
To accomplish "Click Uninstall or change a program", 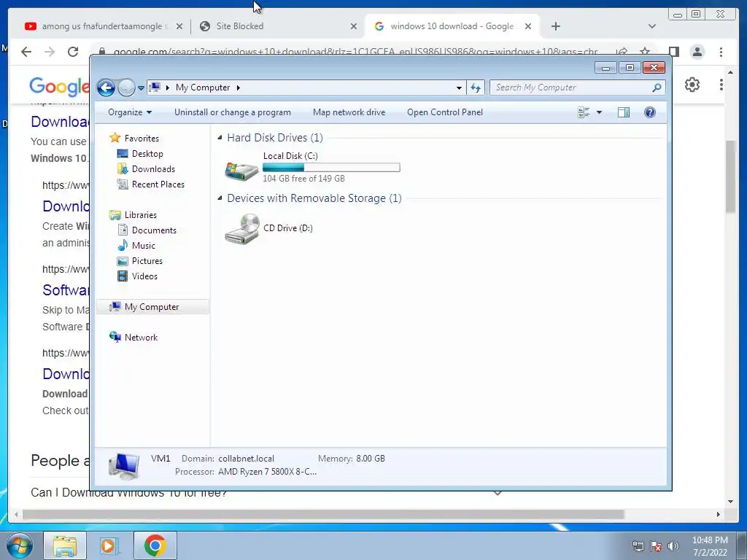I will tap(233, 112).
